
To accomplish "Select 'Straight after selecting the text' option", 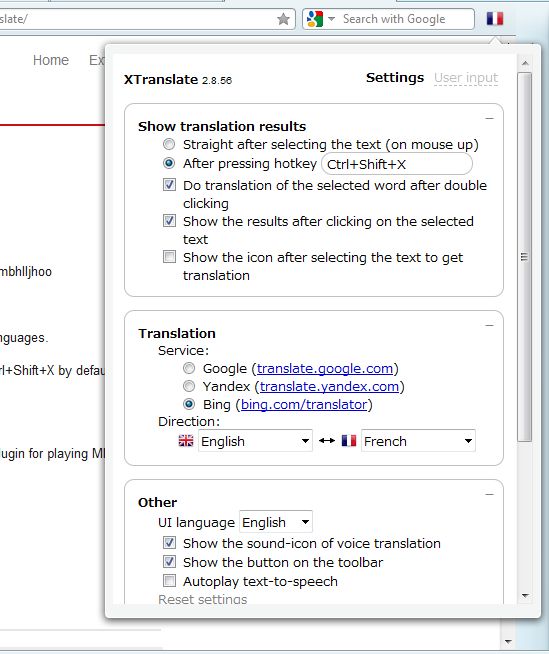I will (x=169, y=144).
